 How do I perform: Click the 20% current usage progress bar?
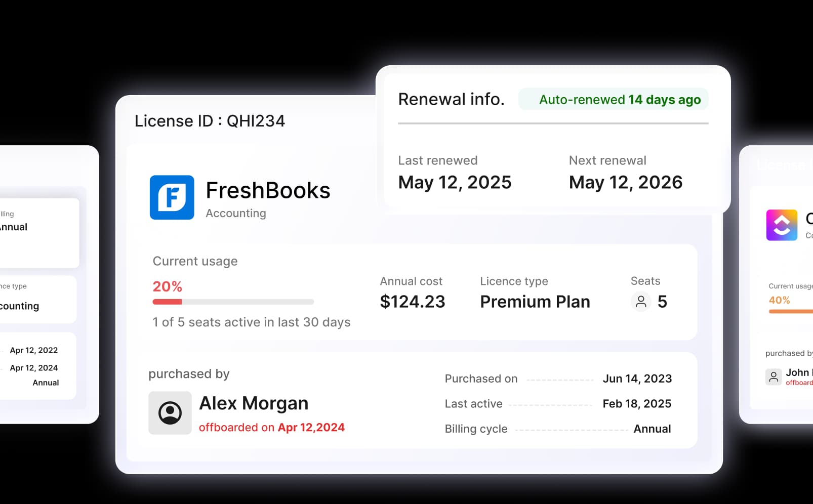(233, 302)
